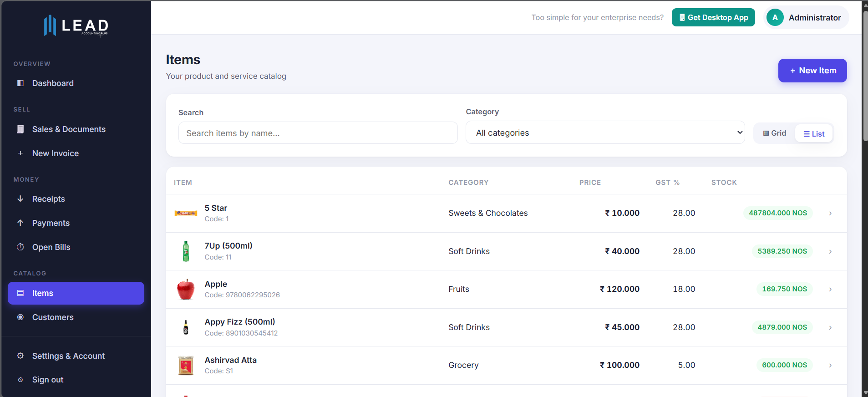Viewport: 868px width, 397px height.
Task: Open Dashboard via its sidebar icon
Action: click(x=20, y=83)
